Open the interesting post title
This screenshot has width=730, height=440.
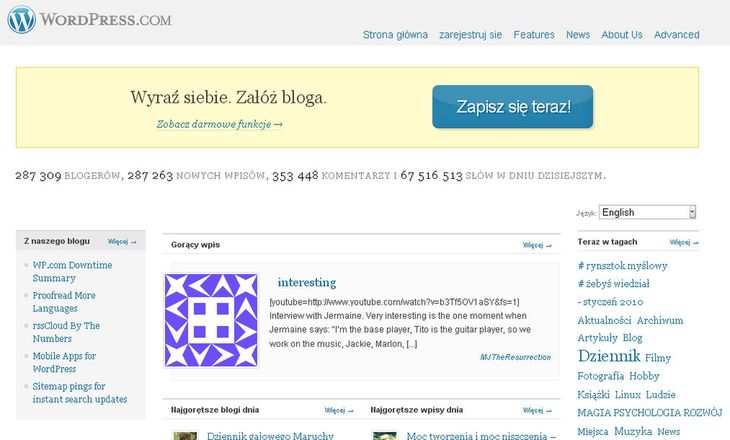pos(307,283)
